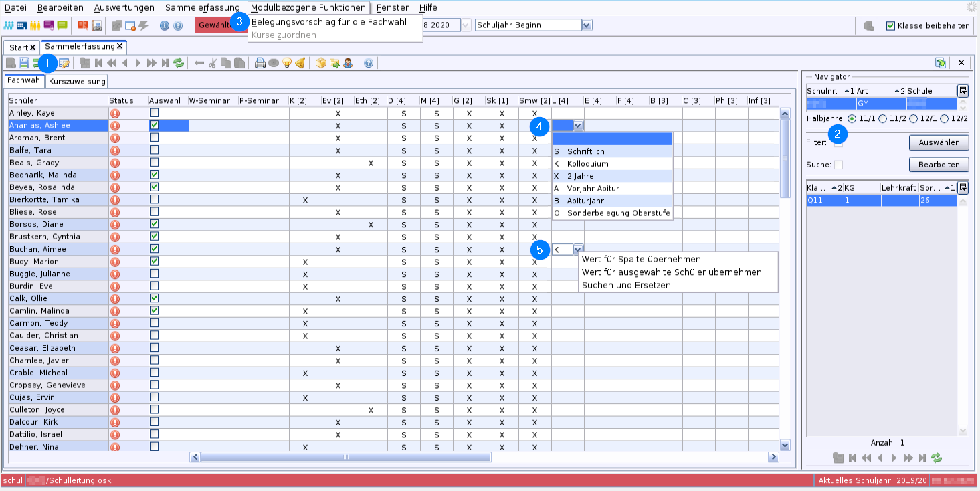Sort by the Schüler column header
The width and height of the screenshot is (980, 491).
[x=58, y=100]
